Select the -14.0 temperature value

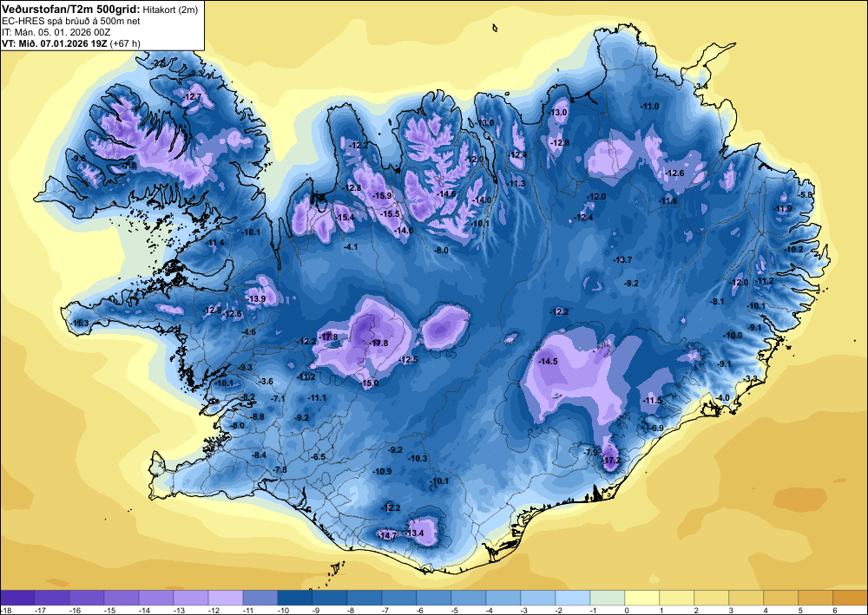(482, 200)
